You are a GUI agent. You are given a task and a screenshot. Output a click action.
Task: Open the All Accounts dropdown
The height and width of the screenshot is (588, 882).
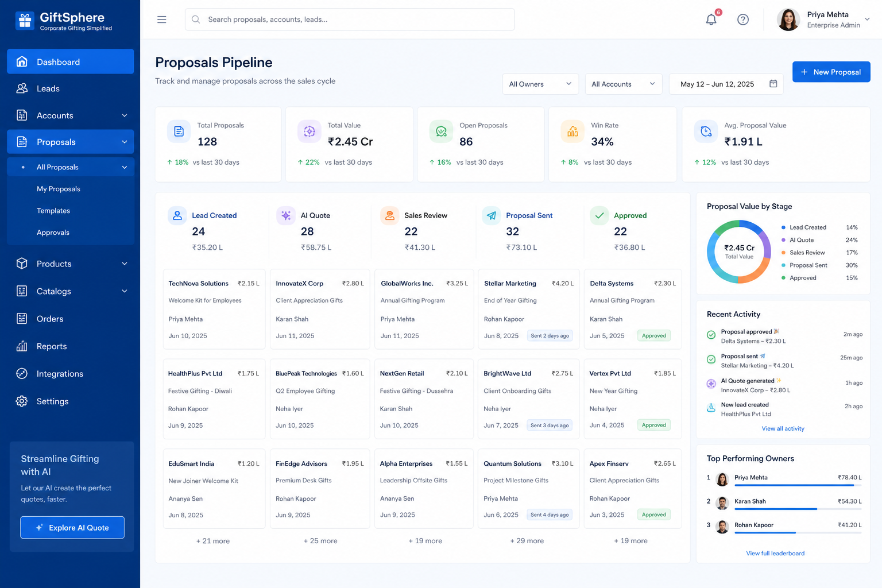click(624, 84)
